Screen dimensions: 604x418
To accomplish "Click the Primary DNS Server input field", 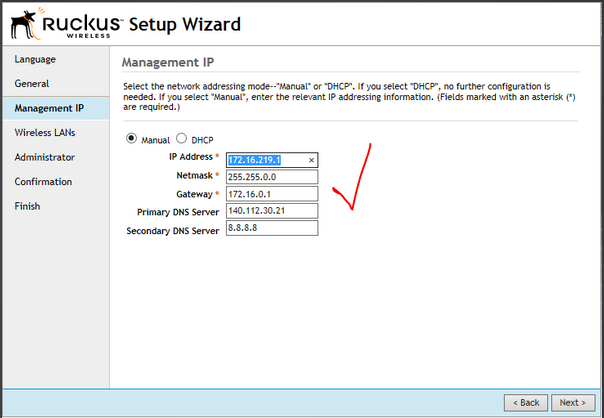I will pos(272,211).
